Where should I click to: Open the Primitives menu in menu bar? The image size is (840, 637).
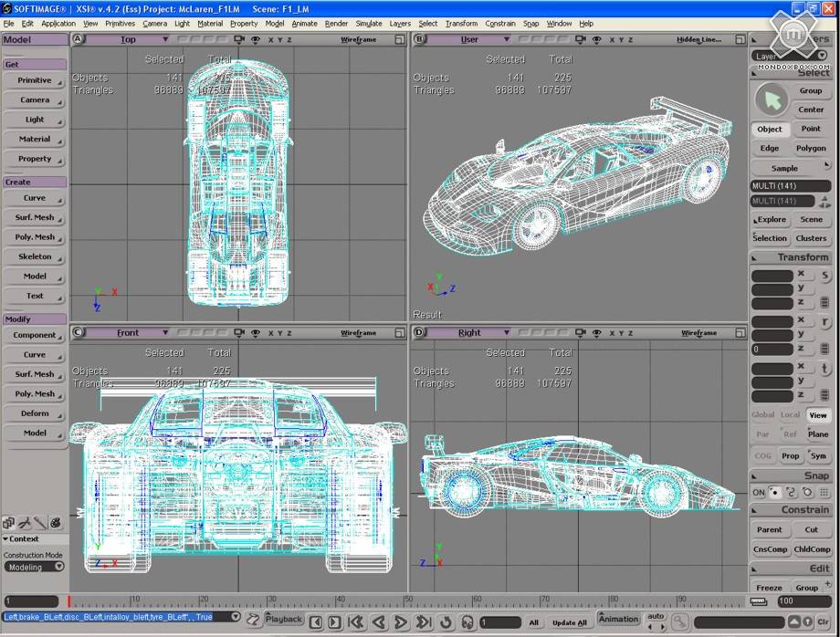pos(120,24)
